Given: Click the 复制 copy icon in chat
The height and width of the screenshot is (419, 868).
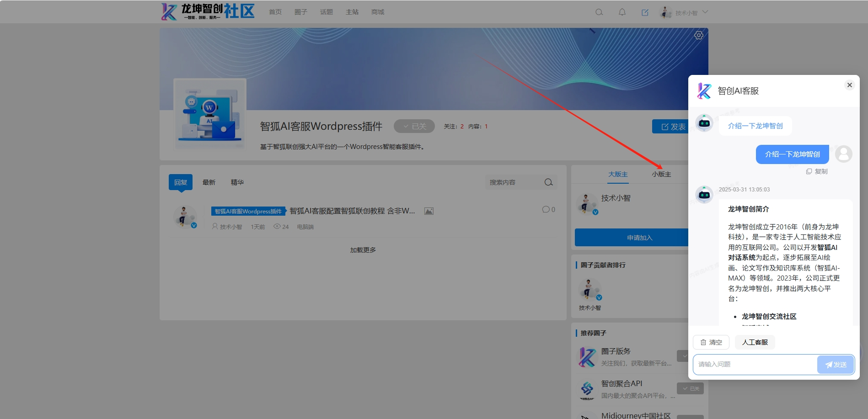Looking at the screenshot, I should (x=809, y=171).
